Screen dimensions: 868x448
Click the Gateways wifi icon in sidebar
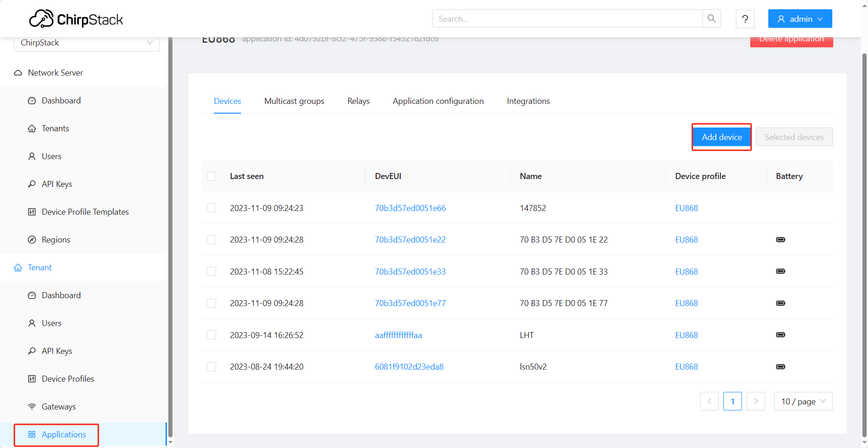32,407
